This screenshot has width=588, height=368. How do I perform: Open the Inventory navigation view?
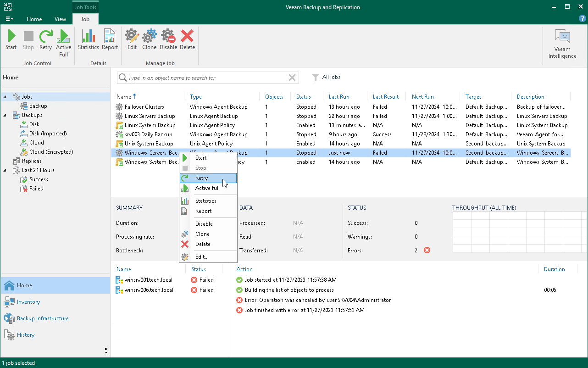pyautogui.click(x=55, y=302)
